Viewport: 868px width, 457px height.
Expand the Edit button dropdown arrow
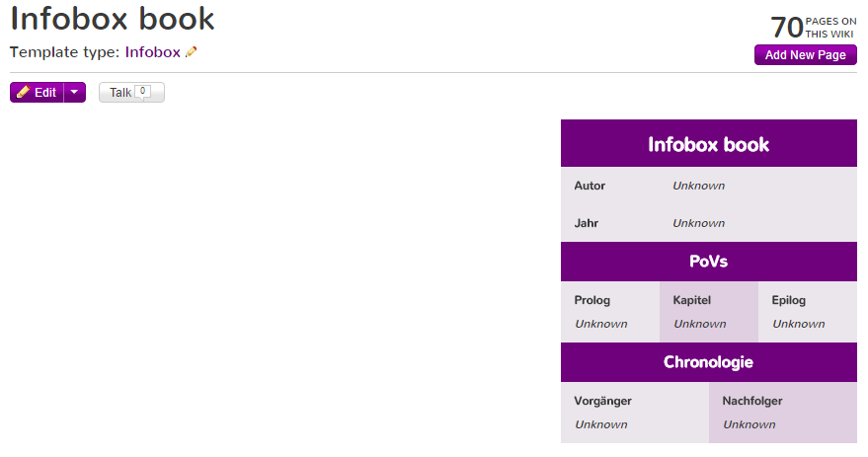75,93
